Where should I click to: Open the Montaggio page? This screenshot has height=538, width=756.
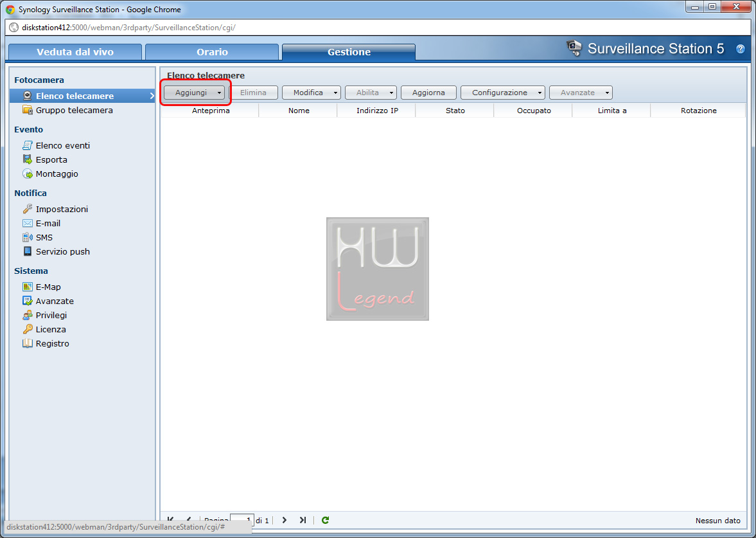tap(57, 174)
